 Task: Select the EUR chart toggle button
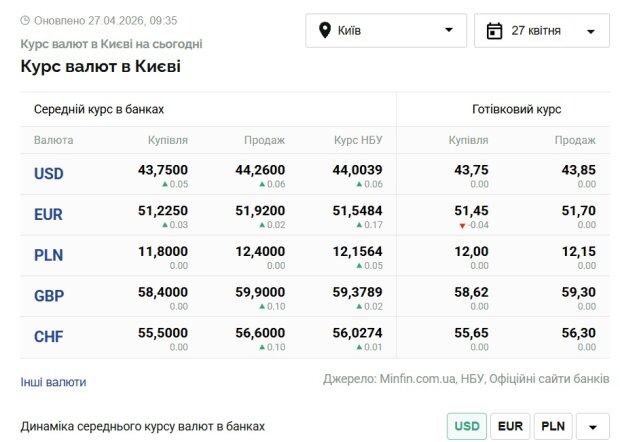[509, 426]
